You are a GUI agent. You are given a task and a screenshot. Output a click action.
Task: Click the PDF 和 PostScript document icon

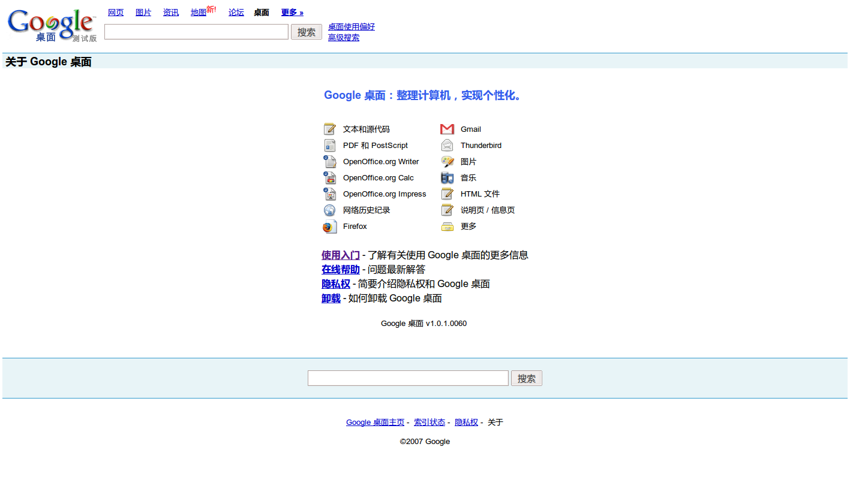(329, 145)
